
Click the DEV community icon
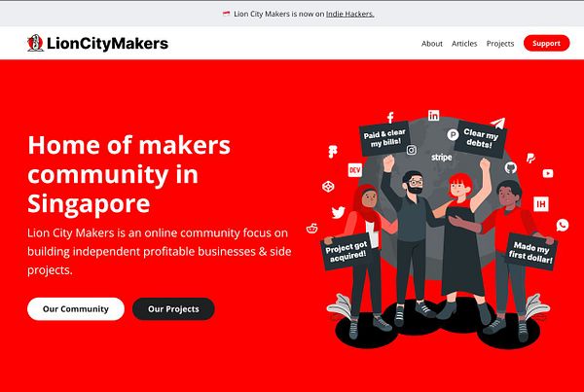355,170
